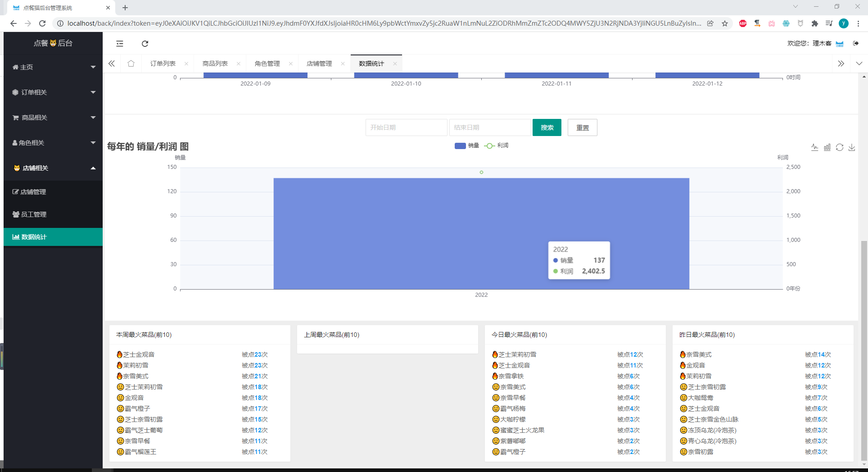Click the 利润 data point above the bar
Screen dimensions: 868x472
coord(481,172)
